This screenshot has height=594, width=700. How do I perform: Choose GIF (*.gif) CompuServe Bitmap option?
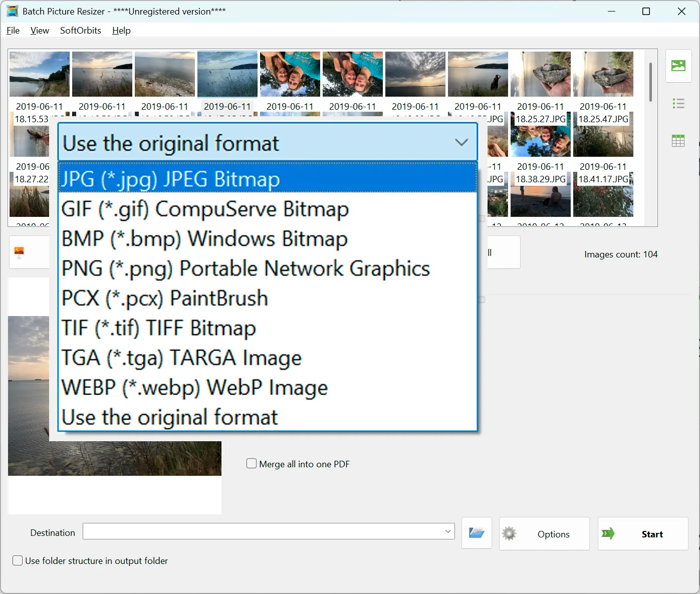point(268,209)
